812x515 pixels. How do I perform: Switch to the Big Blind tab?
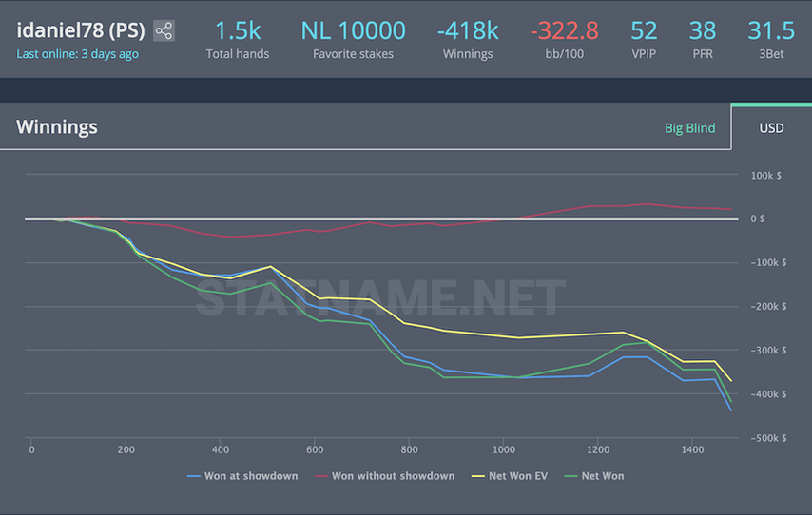click(x=689, y=127)
